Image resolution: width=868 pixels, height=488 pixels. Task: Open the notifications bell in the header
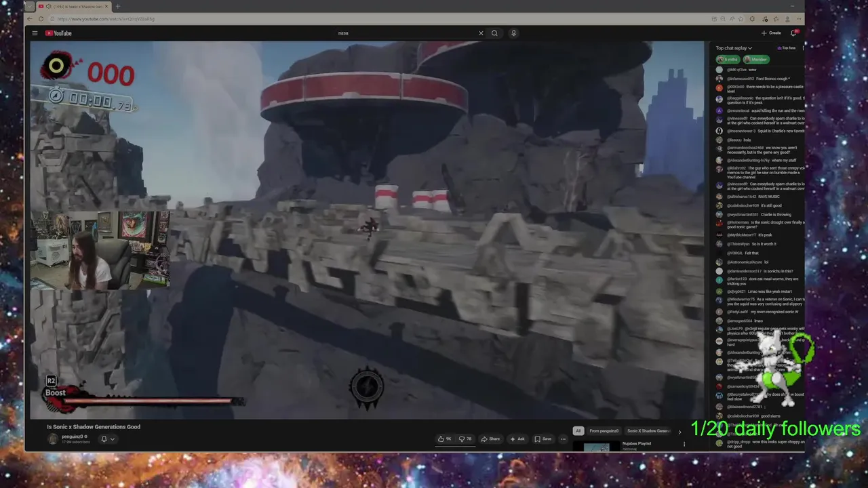[x=793, y=33]
